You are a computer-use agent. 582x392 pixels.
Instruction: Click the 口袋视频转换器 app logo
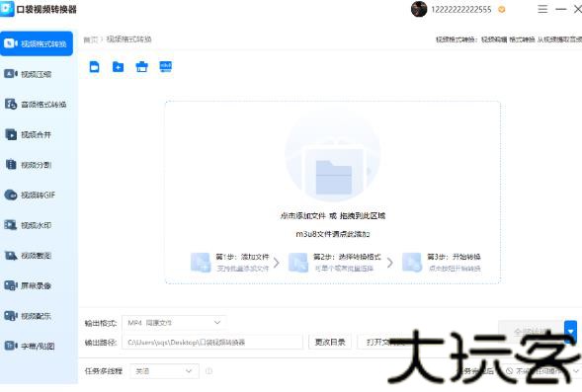point(7,9)
